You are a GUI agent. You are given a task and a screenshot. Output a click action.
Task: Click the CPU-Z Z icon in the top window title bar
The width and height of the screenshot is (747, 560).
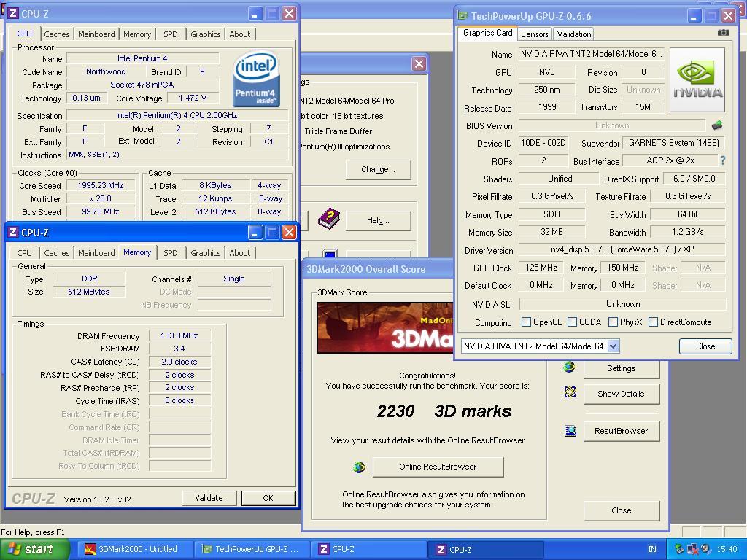click(13, 13)
